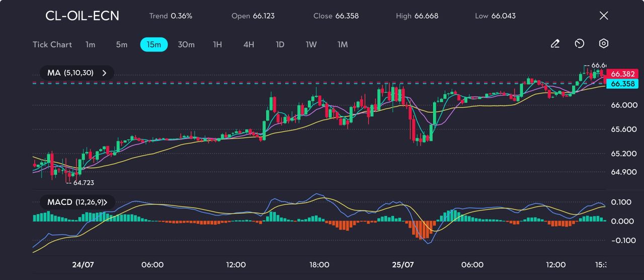Close the CL-OIL-ECN chart panel

coord(604,16)
